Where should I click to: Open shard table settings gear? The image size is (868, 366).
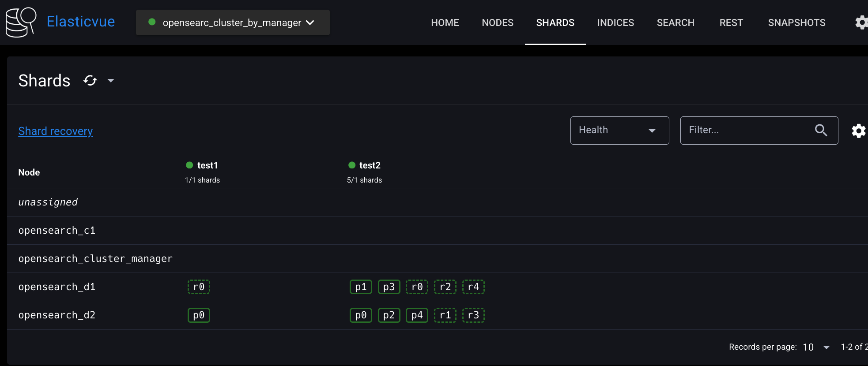coord(858,131)
